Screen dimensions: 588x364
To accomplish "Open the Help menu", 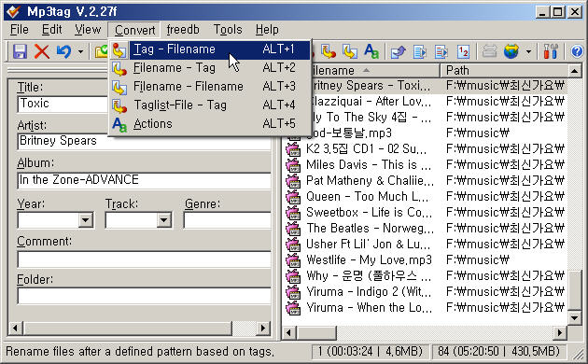I will point(267,30).
